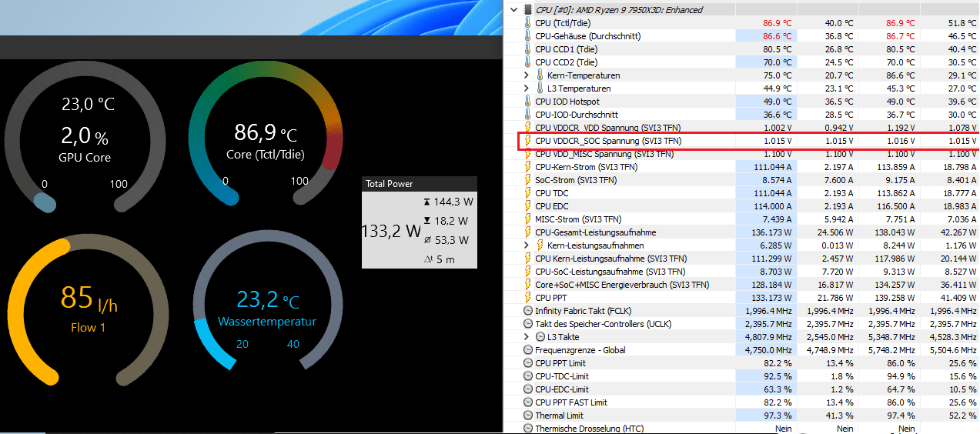Click the 111.044 A CPU-Kern-Strom current value

[x=772, y=167]
